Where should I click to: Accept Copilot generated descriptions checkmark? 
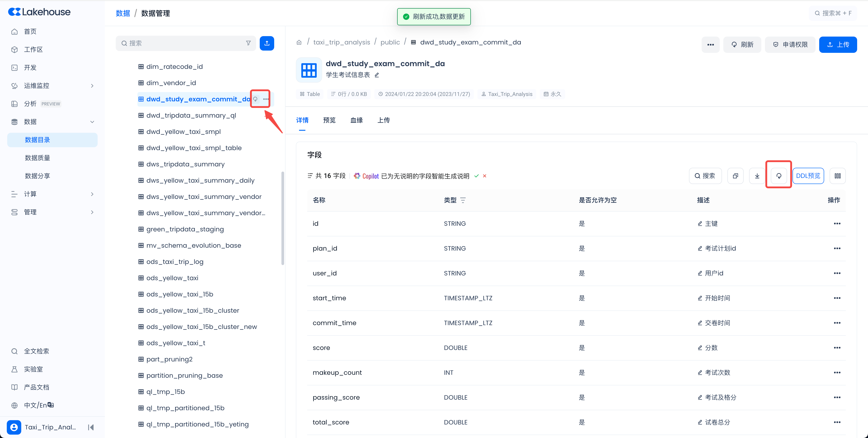(476, 176)
